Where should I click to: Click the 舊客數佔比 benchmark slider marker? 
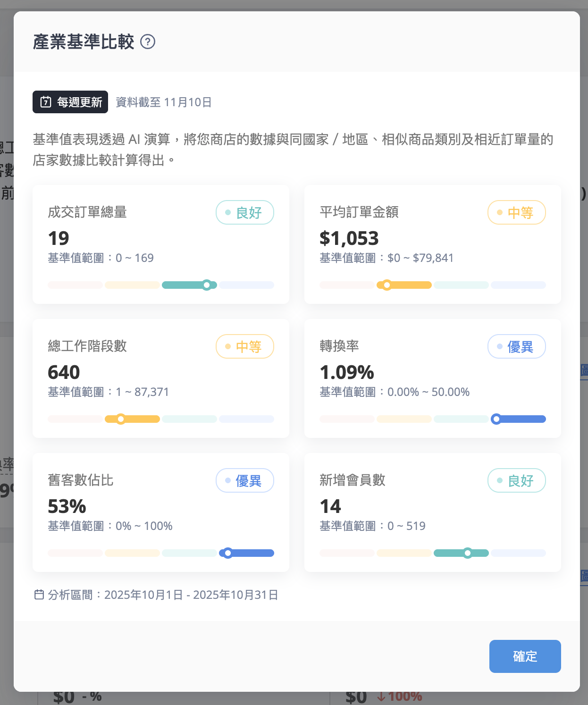pos(228,553)
